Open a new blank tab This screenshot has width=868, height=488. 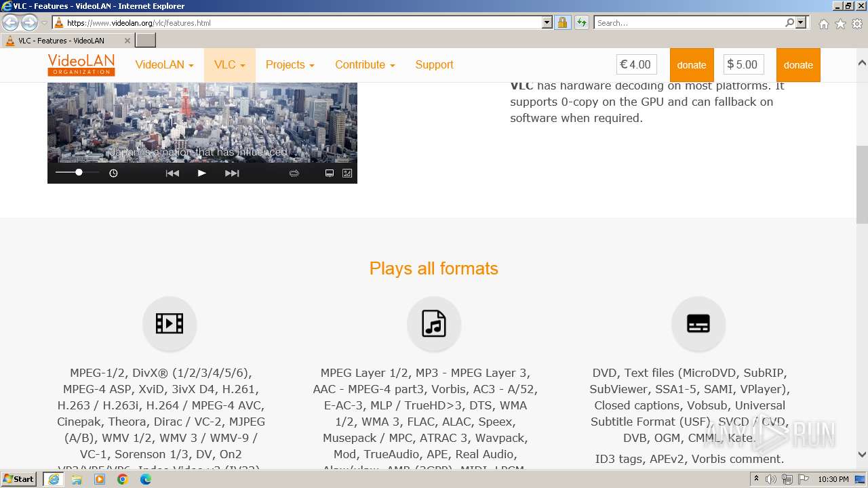[x=146, y=41]
